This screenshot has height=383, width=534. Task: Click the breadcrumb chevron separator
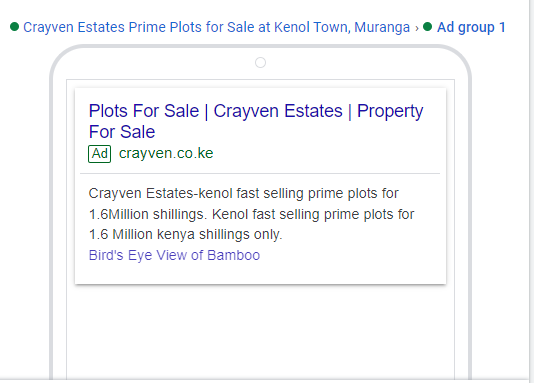tap(417, 28)
